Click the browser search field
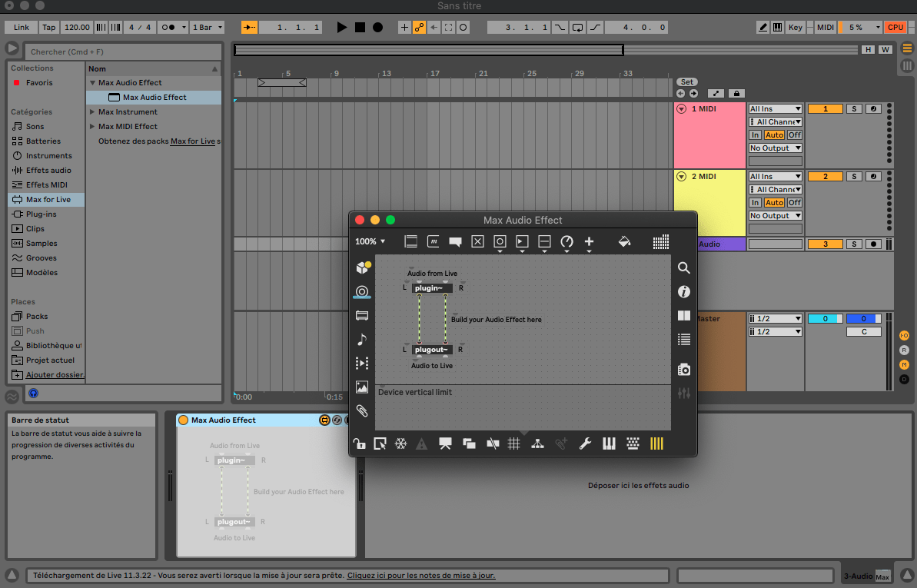 123,51
